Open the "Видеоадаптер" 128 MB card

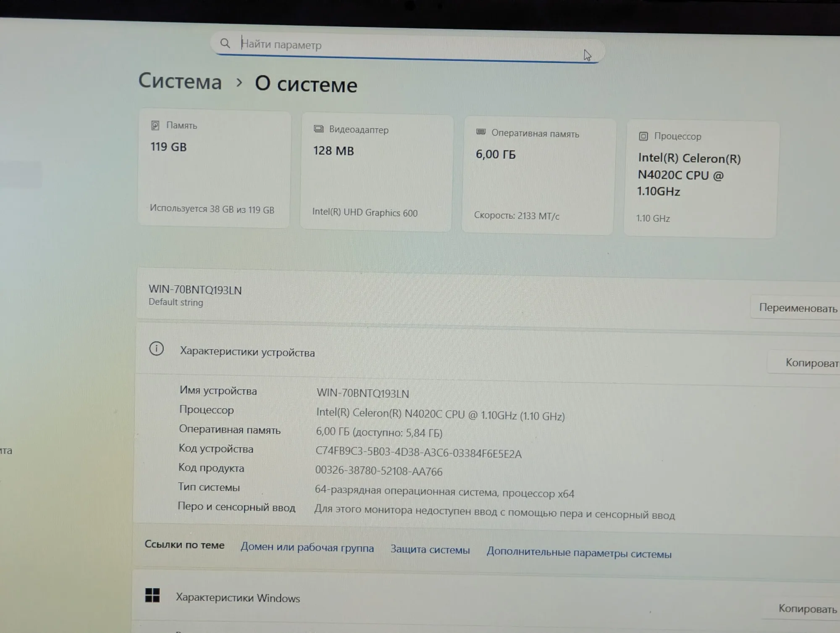pyautogui.click(x=377, y=172)
